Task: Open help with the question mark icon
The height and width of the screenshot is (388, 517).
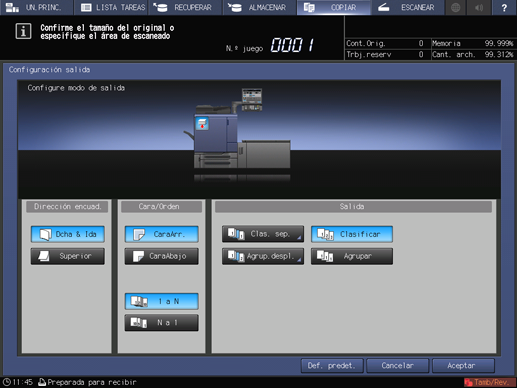Action: (504, 7)
